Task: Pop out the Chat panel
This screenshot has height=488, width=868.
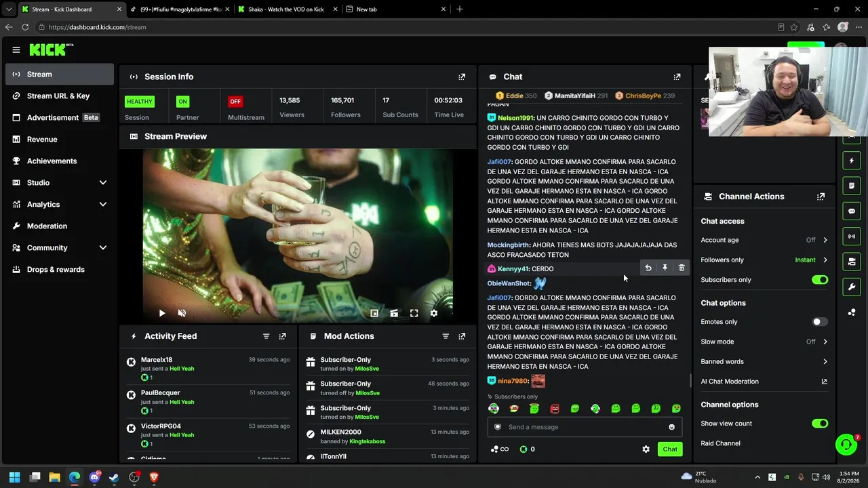Action: 677,77
